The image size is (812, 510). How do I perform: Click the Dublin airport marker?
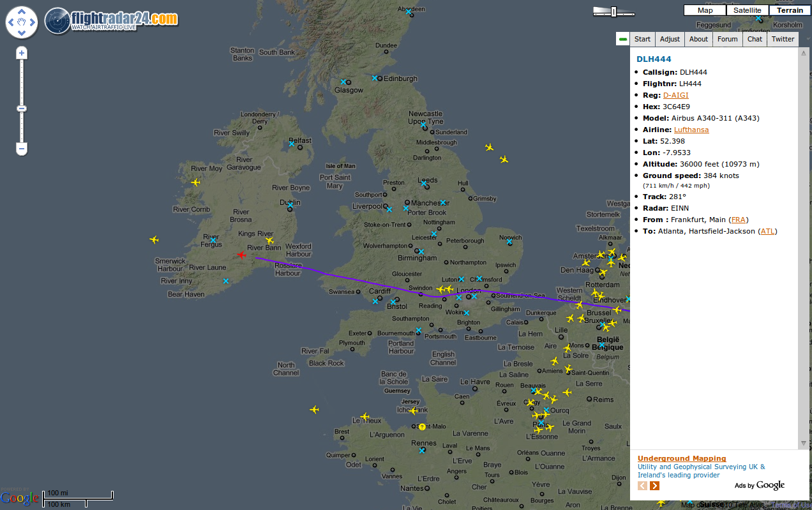click(x=290, y=206)
